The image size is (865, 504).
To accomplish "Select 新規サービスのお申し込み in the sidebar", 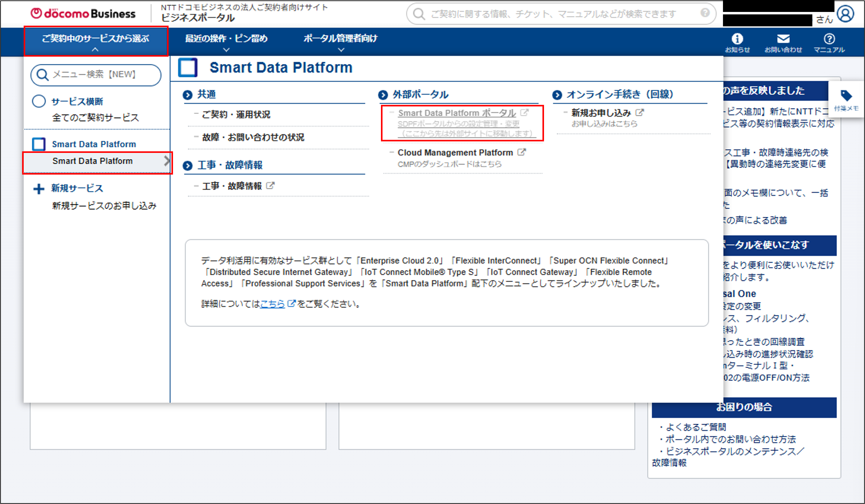I will pyautogui.click(x=104, y=206).
